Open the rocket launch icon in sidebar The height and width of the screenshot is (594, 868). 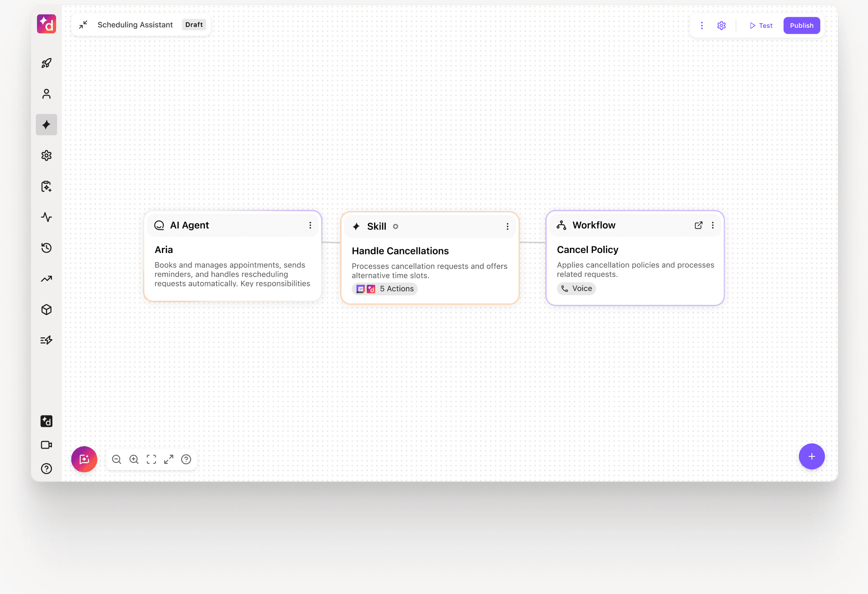[x=46, y=63]
